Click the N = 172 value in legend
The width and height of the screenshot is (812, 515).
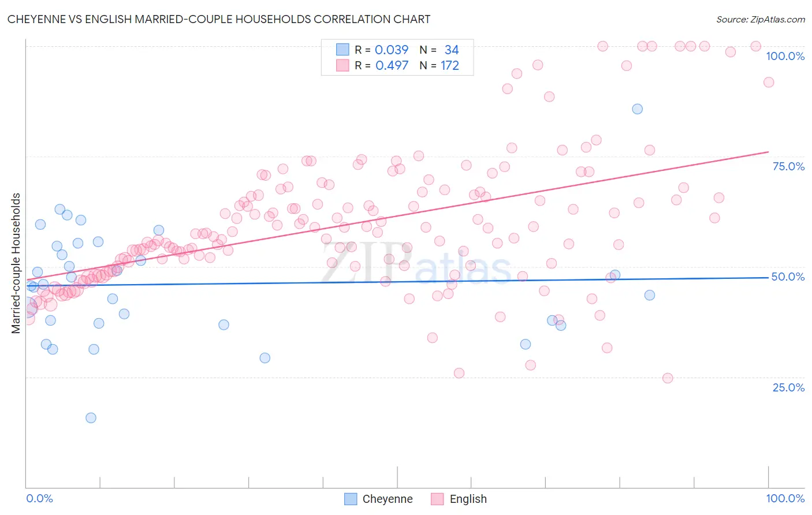tap(439, 65)
